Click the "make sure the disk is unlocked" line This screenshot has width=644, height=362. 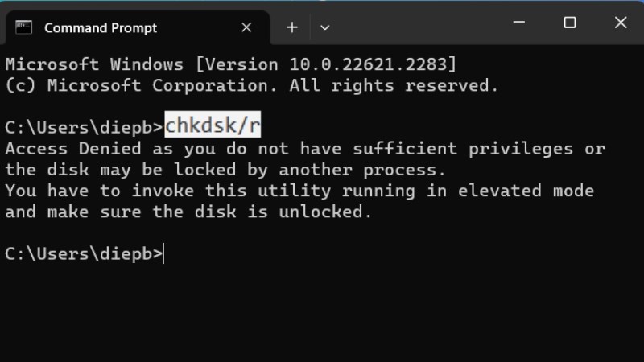click(x=188, y=212)
